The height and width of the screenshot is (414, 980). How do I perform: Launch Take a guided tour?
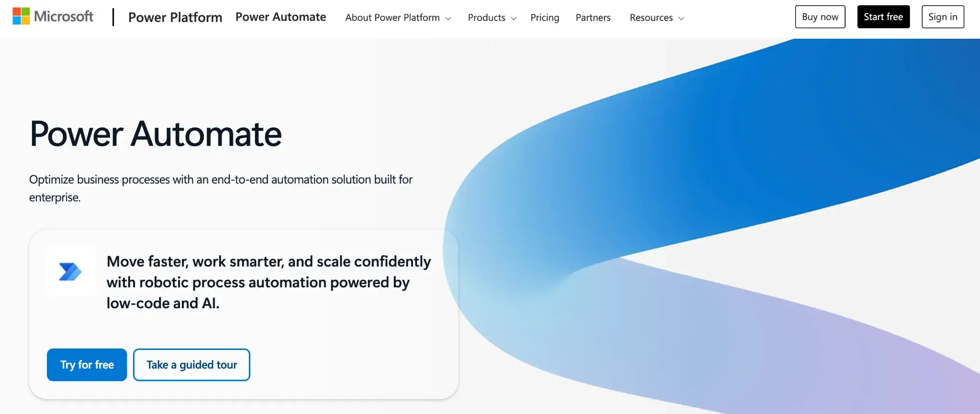coord(191,365)
